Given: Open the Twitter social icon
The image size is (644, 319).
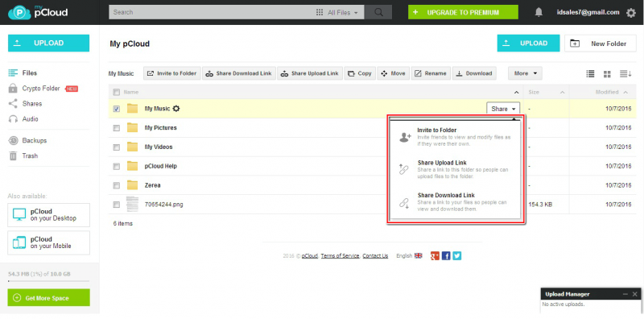Looking at the screenshot, I should [456, 255].
